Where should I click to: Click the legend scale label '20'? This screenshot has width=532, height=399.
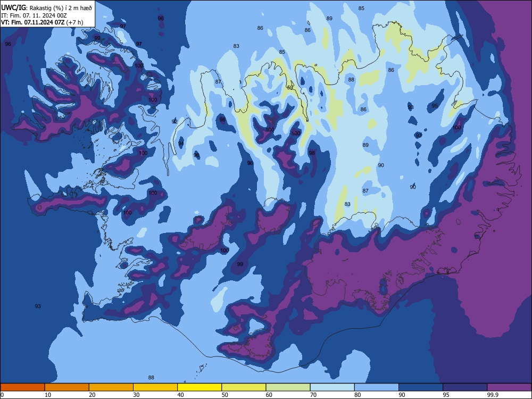click(x=92, y=395)
